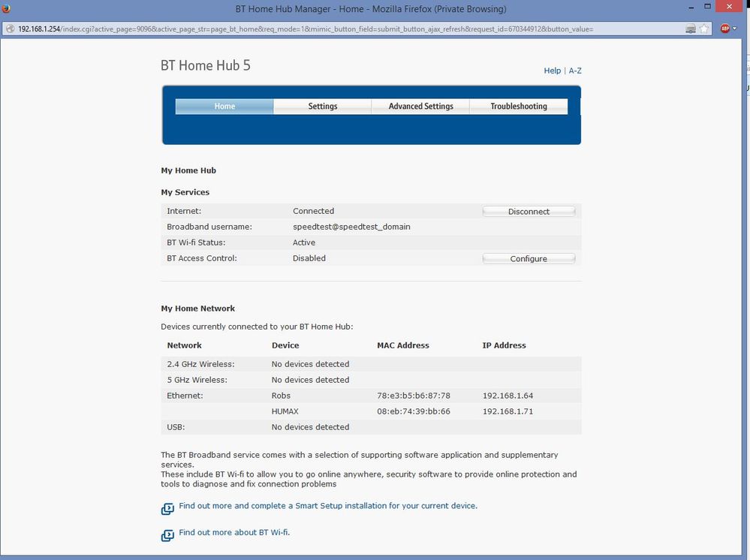Open the A-Z link

pyautogui.click(x=575, y=71)
